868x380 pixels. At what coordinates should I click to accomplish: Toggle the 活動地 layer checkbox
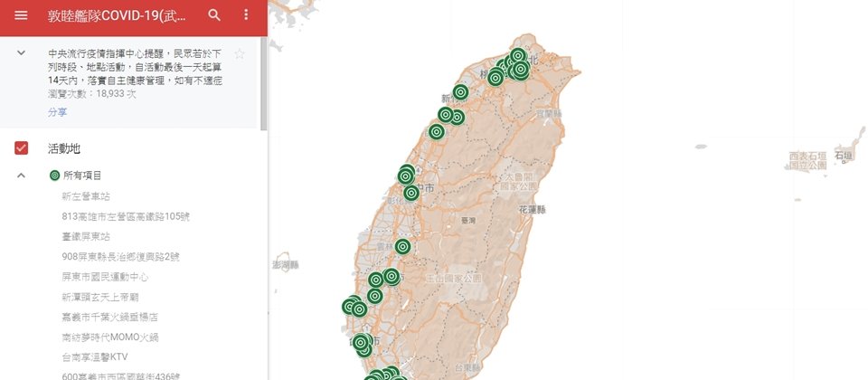21,147
